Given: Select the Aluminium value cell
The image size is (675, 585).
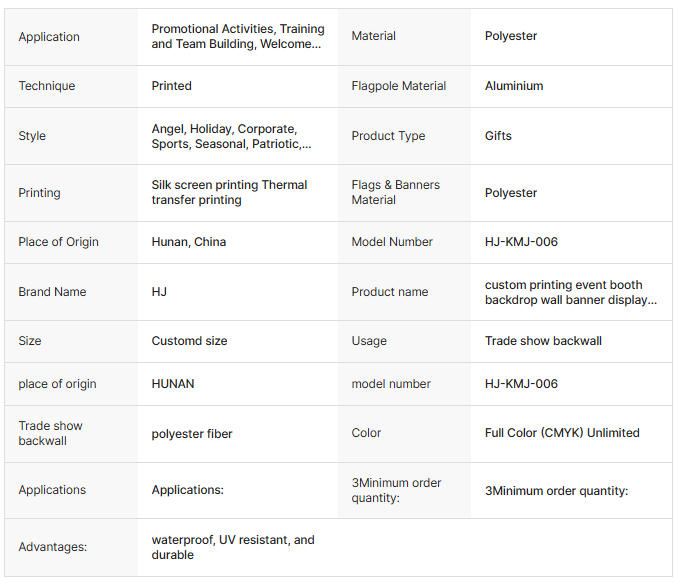Looking at the screenshot, I should (x=514, y=86).
